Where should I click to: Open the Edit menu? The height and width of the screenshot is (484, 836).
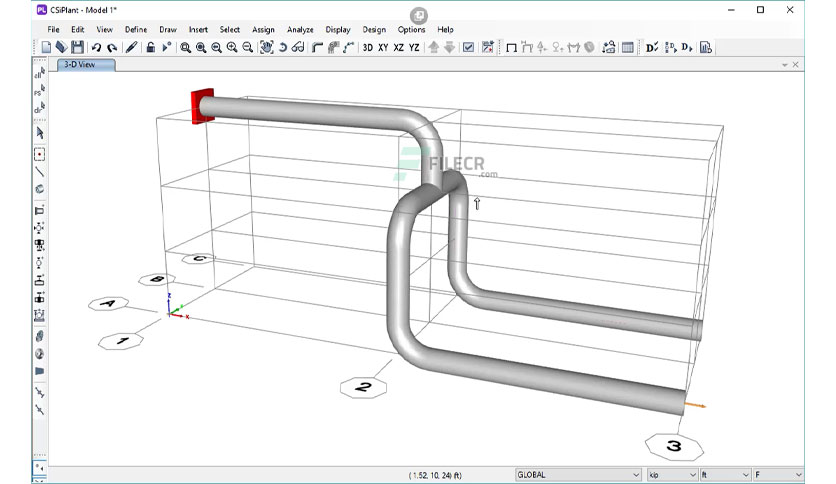78,29
